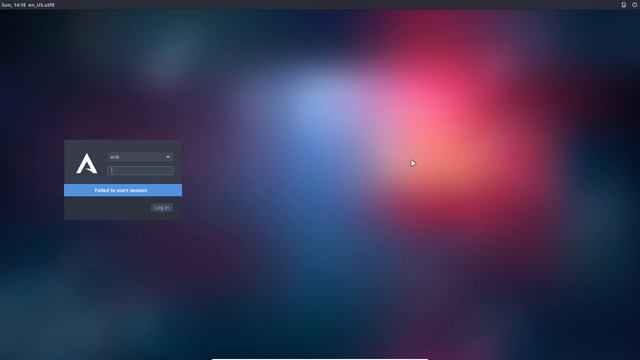Click the clock in the top panel
The height and width of the screenshot is (360, 640).
point(13,5)
